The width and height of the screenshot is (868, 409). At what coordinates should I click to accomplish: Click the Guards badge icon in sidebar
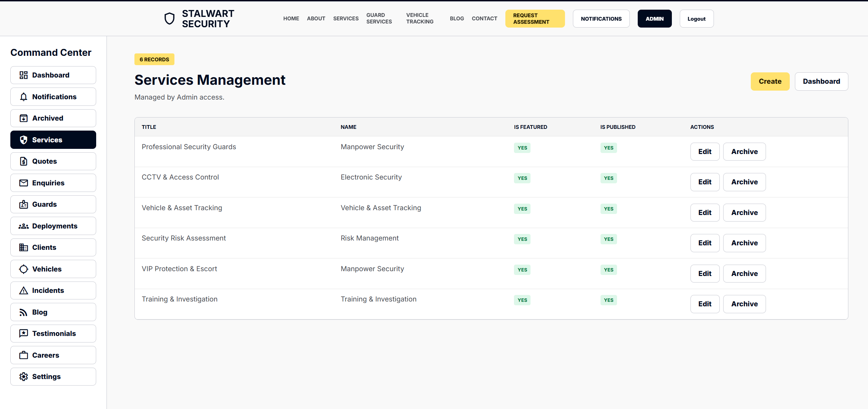[23, 204]
